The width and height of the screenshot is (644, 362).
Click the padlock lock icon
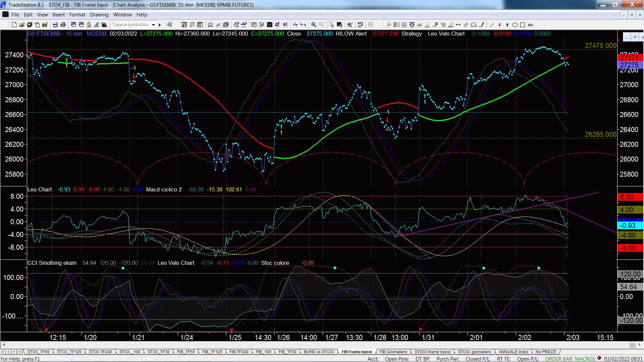click(x=89, y=24)
